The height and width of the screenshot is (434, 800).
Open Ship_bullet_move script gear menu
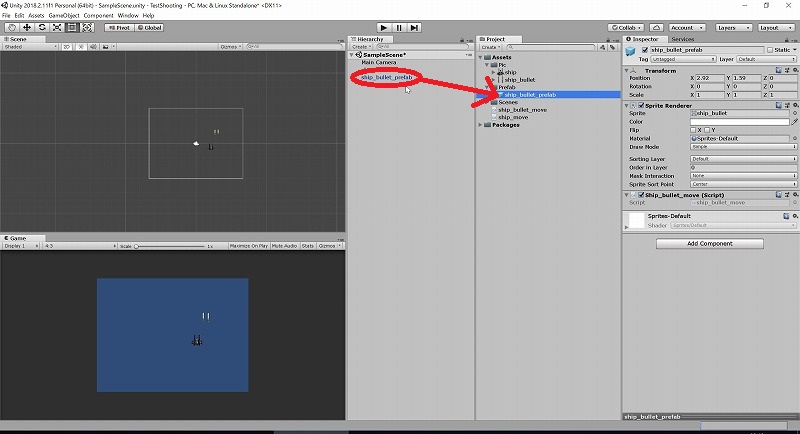795,194
